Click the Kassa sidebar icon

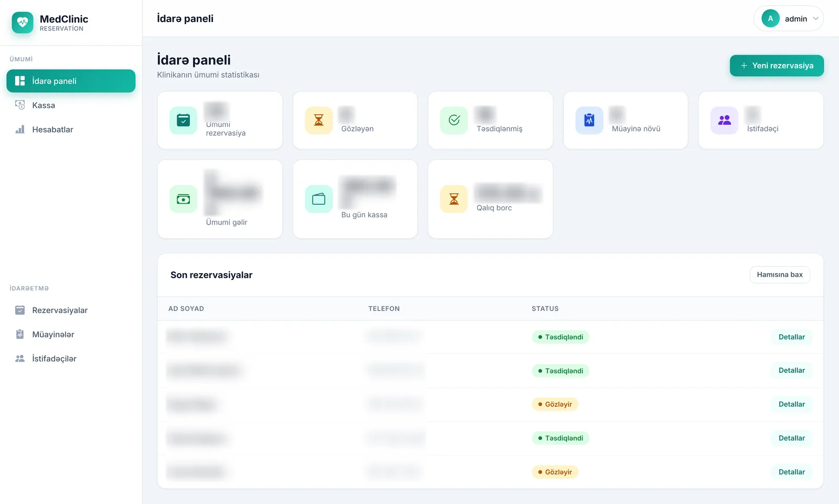coord(20,105)
